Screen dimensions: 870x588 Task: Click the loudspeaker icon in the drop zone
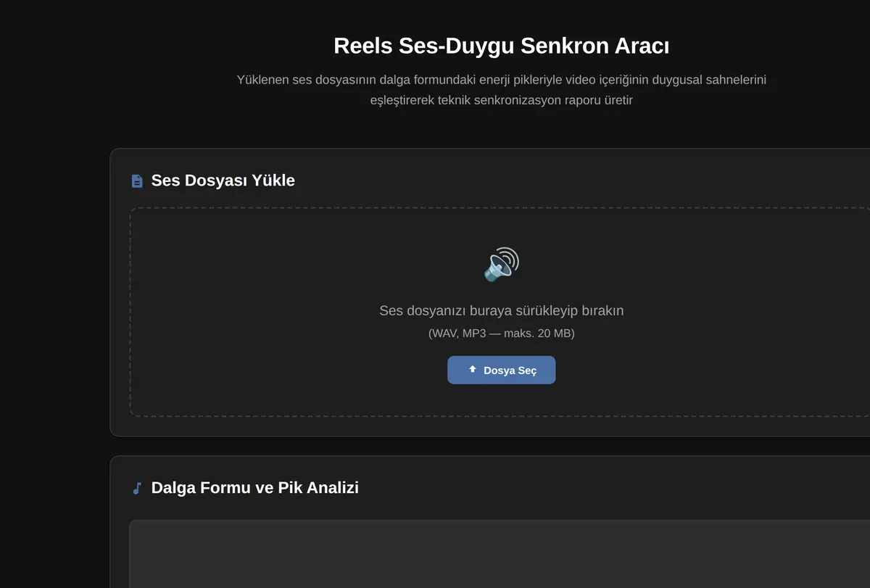click(501, 265)
